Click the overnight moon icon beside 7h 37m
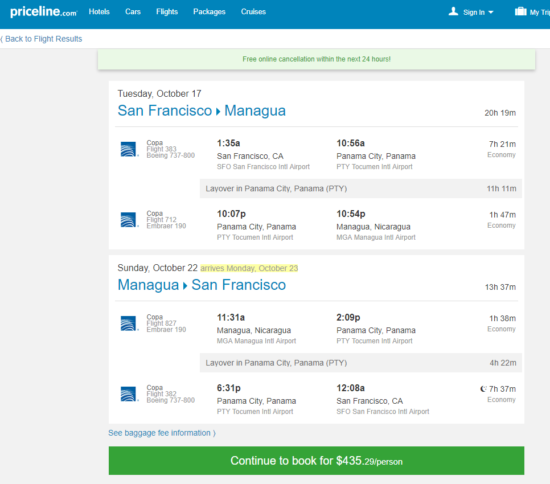550x484 pixels. (483, 389)
